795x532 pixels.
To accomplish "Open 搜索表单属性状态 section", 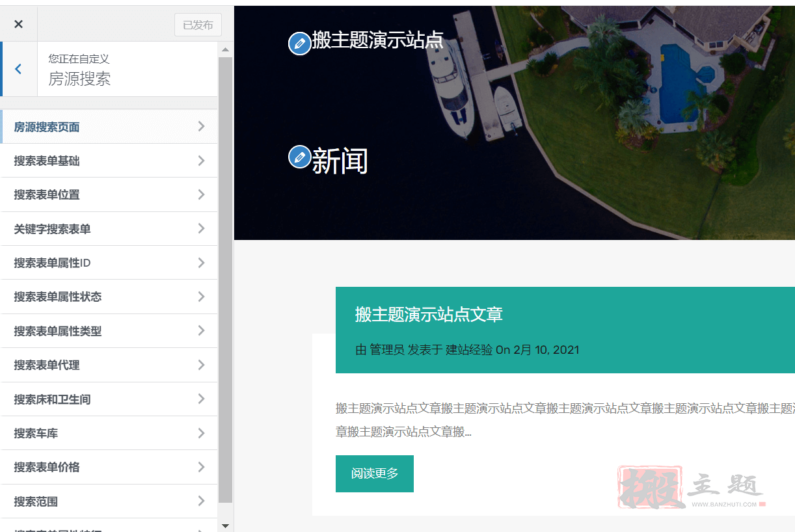I will click(x=109, y=297).
